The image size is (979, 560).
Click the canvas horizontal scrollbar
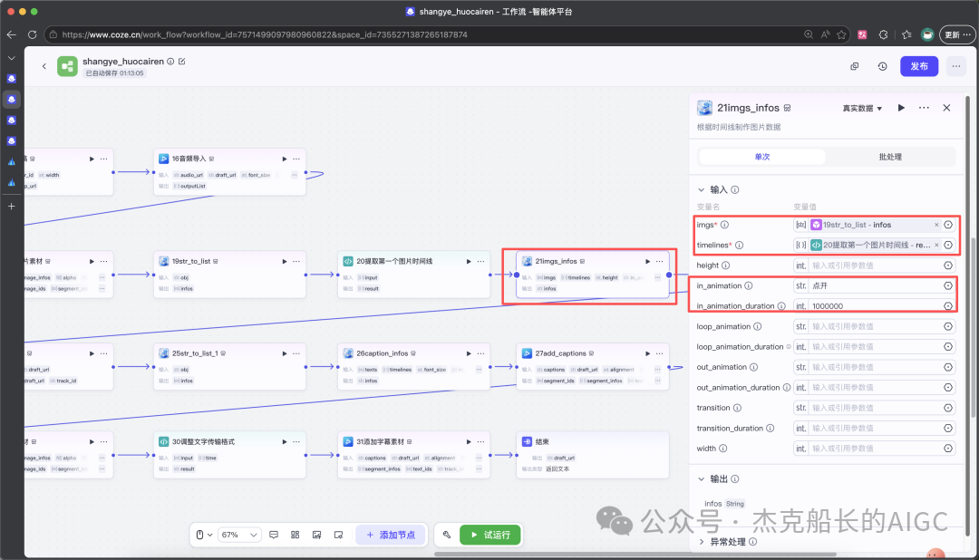[x=635, y=554]
